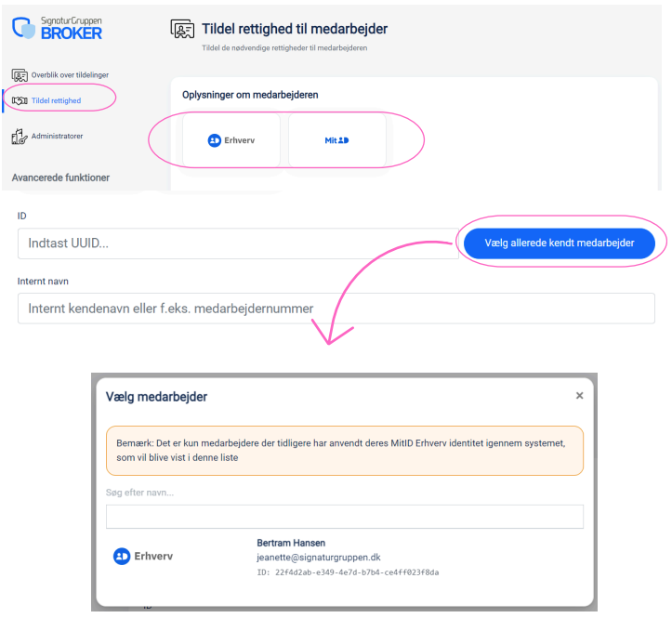Close the Vælg medarbejder dialog
Viewport: 672px width, 618px height.
click(579, 396)
